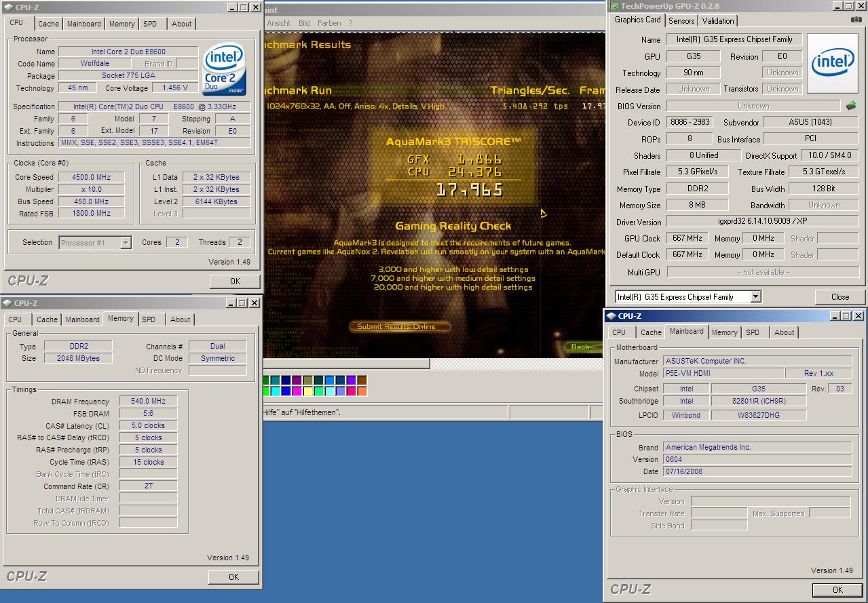Image resolution: width=868 pixels, height=603 pixels.
Task: Click the memory Size value 2048 MBytes
Action: click(79, 358)
